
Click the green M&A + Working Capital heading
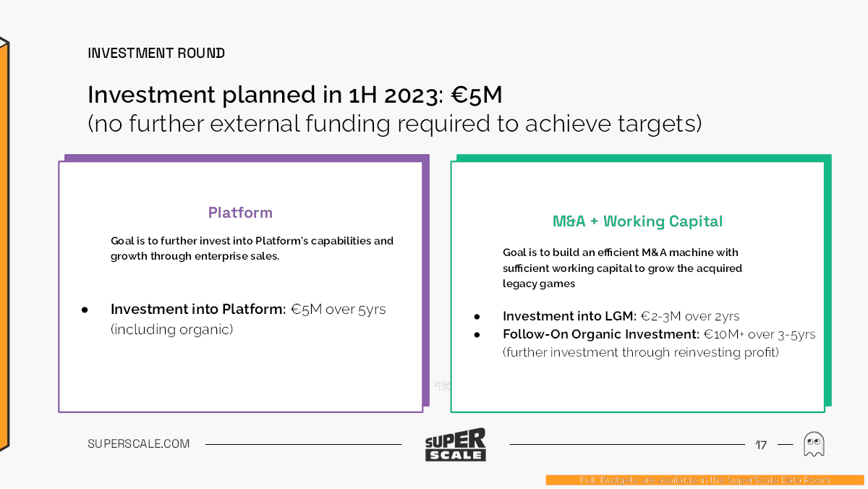point(637,221)
